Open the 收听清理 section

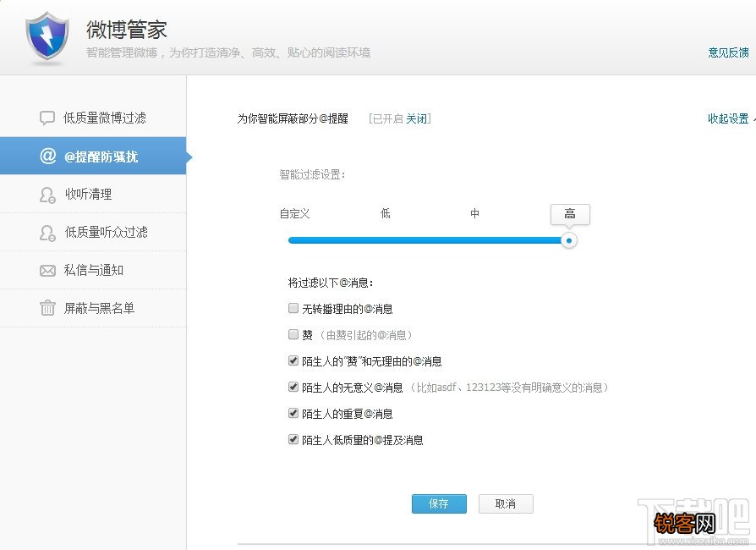(x=93, y=194)
